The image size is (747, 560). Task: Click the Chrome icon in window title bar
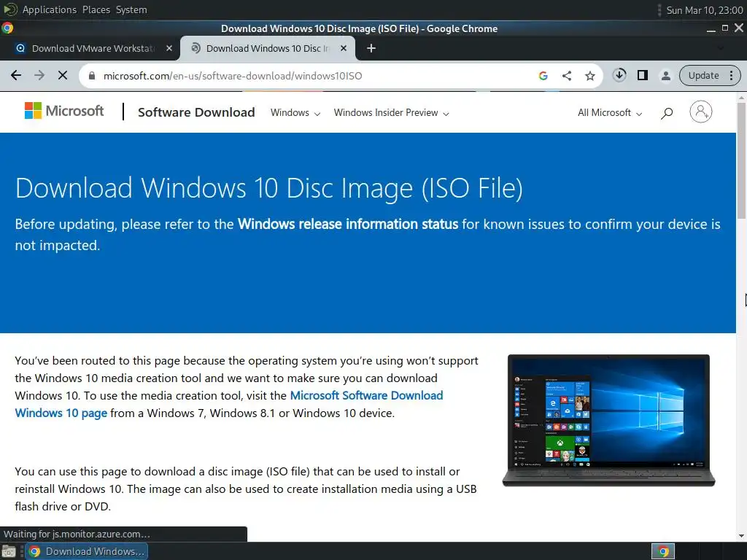pos(7,28)
